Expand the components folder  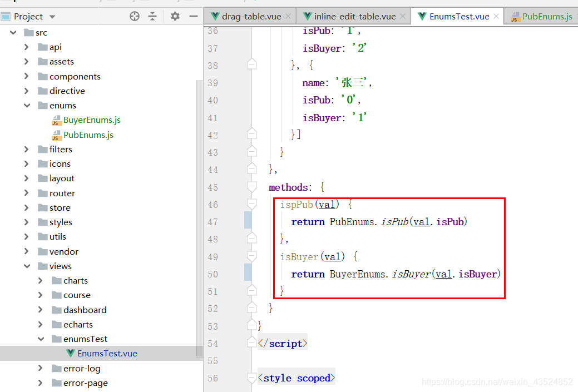pos(26,76)
